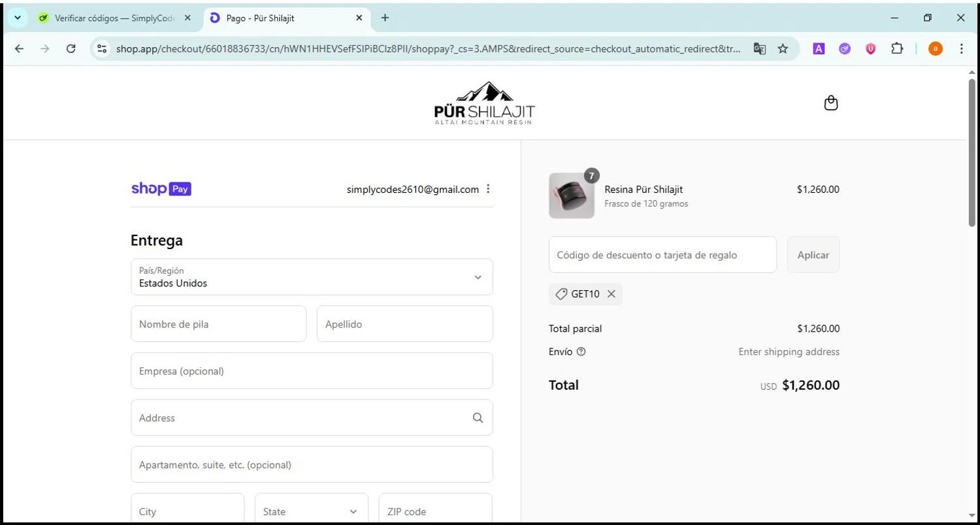This screenshot has height=525, width=980.
Task: Click the Envío help question icon
Action: (581, 352)
